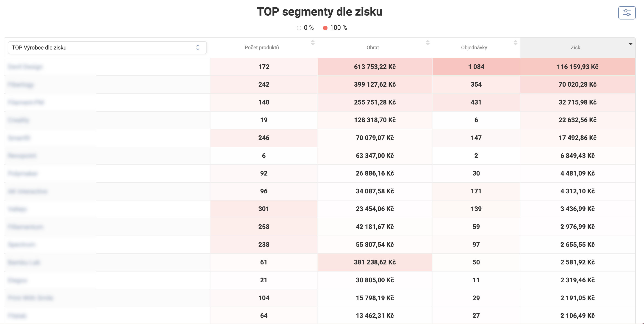Click the Zisk column header
644x324 pixels.
pyautogui.click(x=575, y=47)
